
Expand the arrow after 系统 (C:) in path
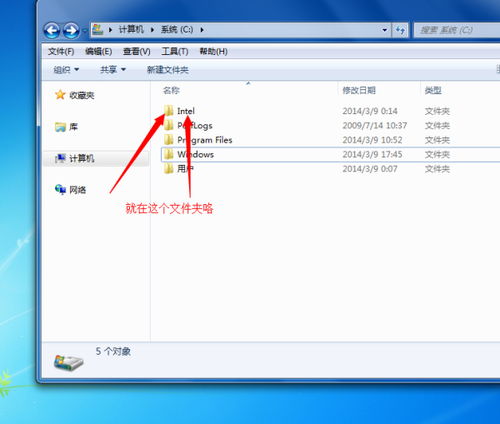pos(202,30)
